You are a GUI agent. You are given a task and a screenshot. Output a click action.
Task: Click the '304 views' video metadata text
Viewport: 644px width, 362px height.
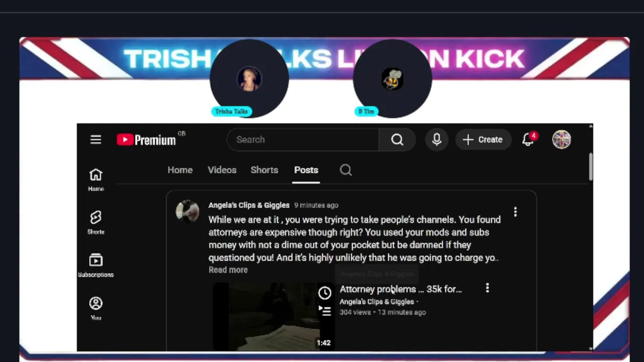pyautogui.click(x=355, y=312)
